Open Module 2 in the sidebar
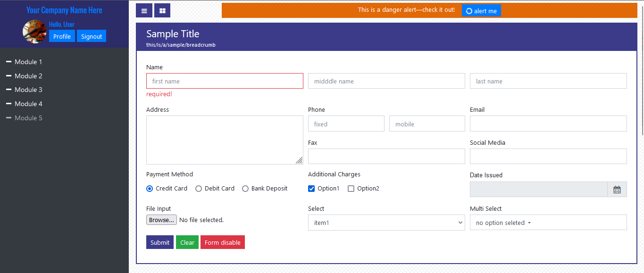 28,76
